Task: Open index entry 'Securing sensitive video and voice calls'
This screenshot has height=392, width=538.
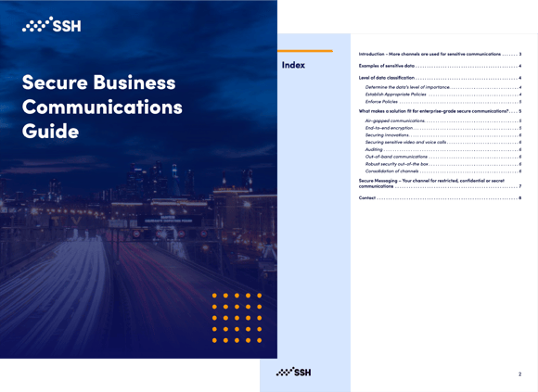Action: 443,142
